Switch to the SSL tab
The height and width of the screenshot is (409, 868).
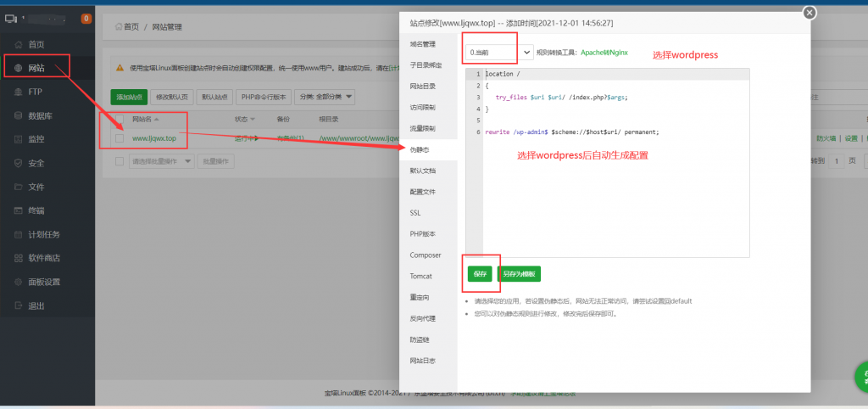pos(415,213)
